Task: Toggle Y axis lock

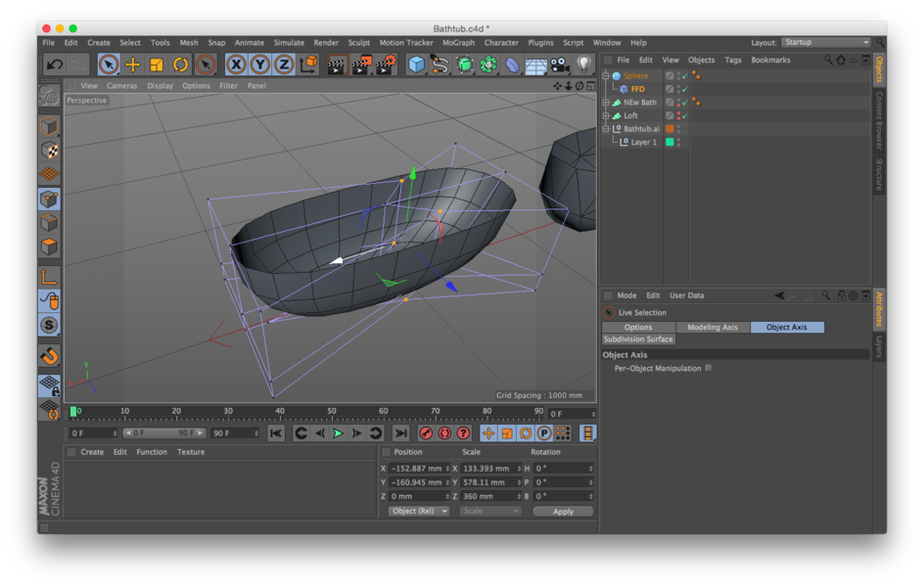Action: [x=260, y=65]
